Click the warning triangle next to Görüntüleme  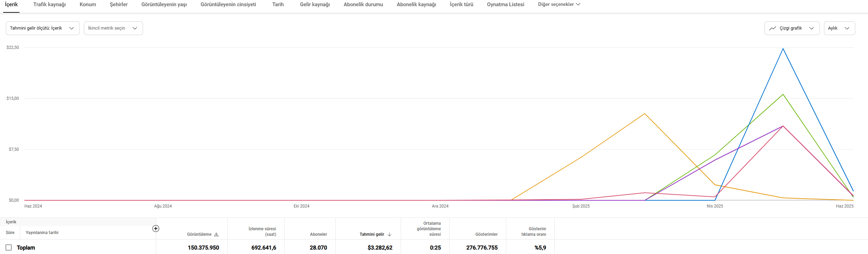tap(216, 234)
